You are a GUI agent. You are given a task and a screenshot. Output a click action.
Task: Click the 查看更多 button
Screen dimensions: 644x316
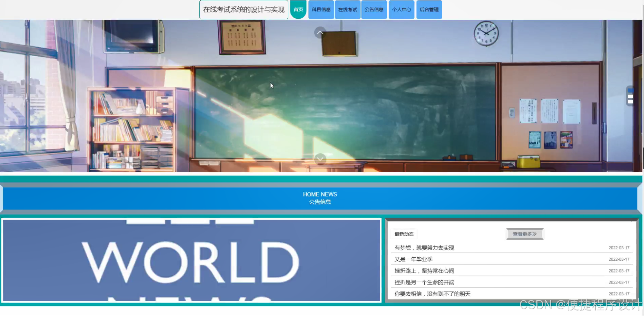point(525,234)
